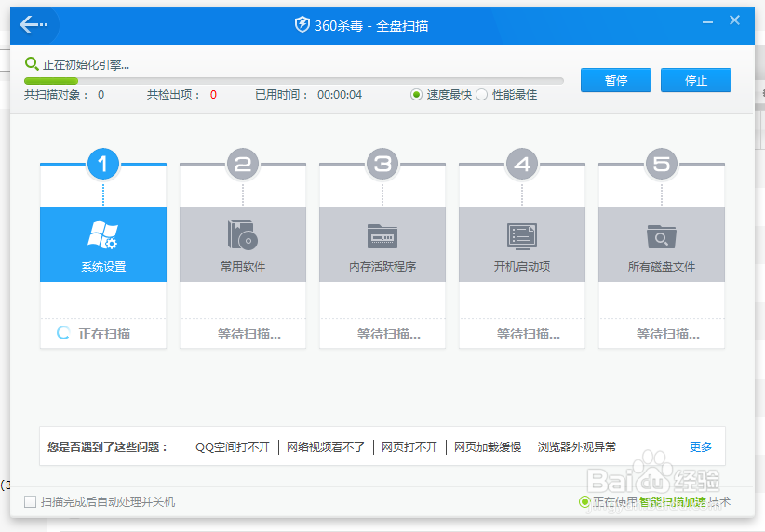The width and height of the screenshot is (765, 532).
Task: Click the 正在扫描 status text
Action: (x=104, y=334)
